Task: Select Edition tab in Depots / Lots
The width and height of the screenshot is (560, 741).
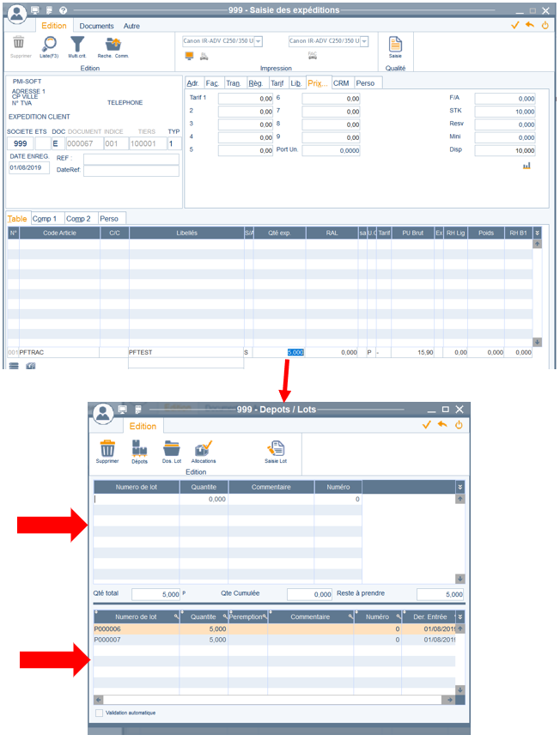Action: tap(143, 426)
